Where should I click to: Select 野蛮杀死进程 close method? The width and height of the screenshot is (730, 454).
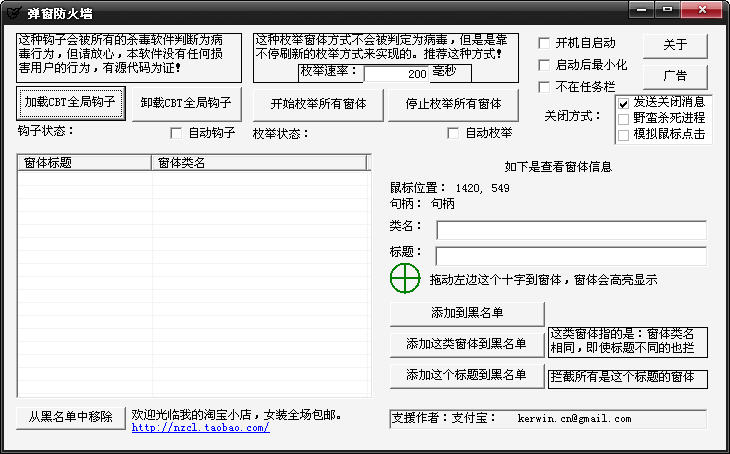(624, 118)
